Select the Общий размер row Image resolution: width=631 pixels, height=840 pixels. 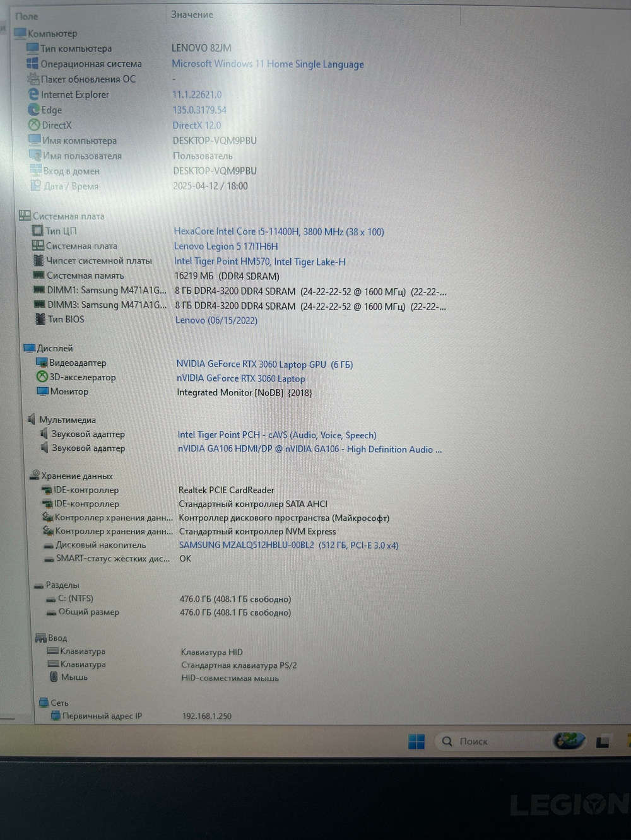pyautogui.click(x=168, y=612)
